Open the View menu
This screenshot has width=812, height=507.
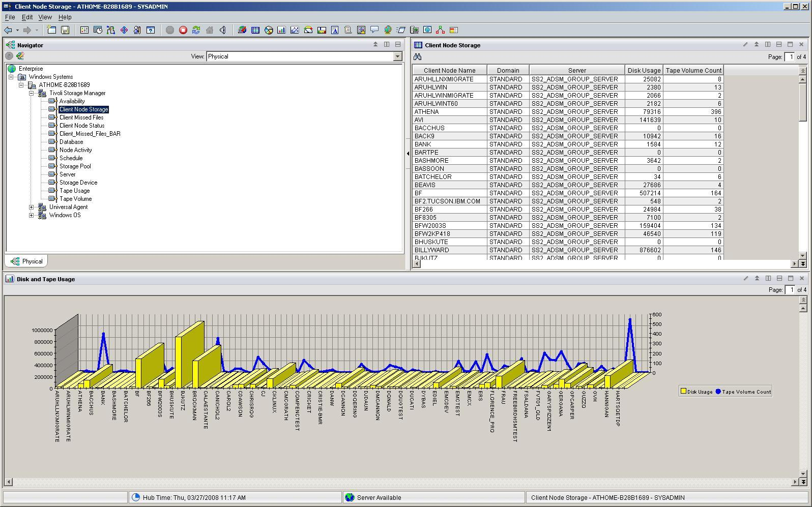point(45,17)
